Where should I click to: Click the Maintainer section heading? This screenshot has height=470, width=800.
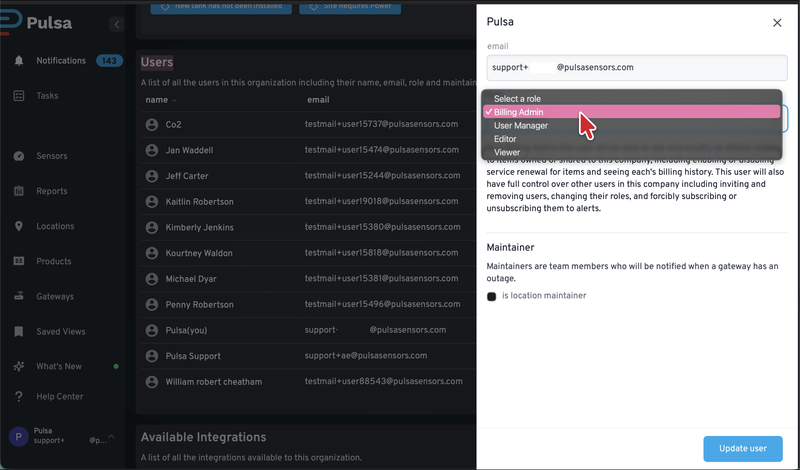pyautogui.click(x=510, y=248)
